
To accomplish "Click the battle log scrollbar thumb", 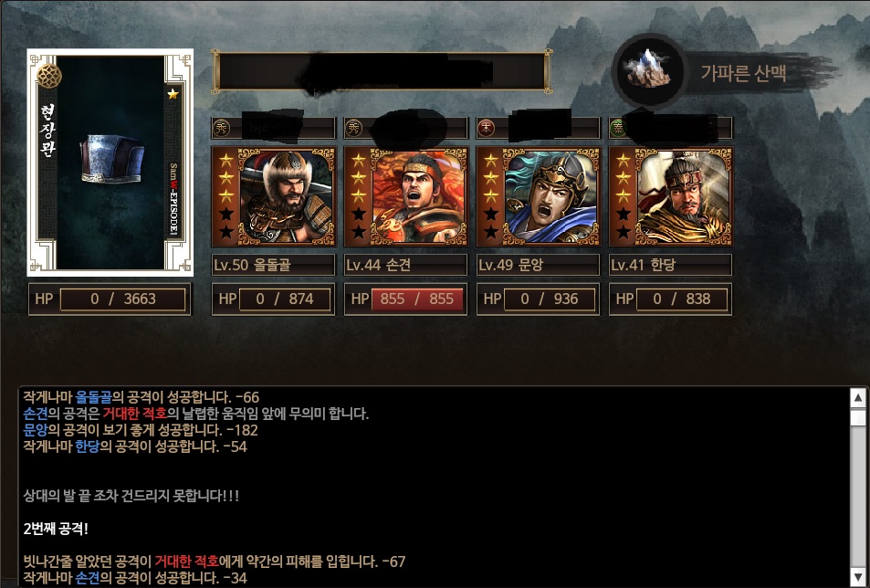I will [858, 417].
